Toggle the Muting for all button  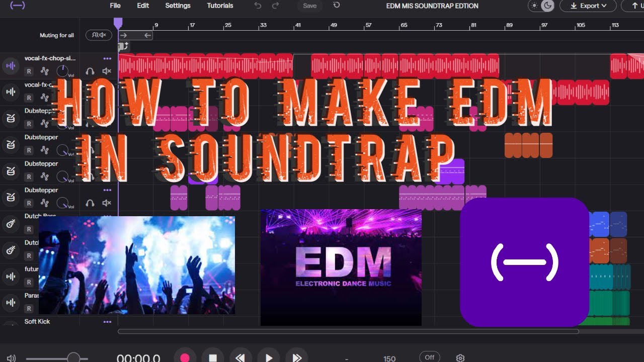click(x=99, y=35)
